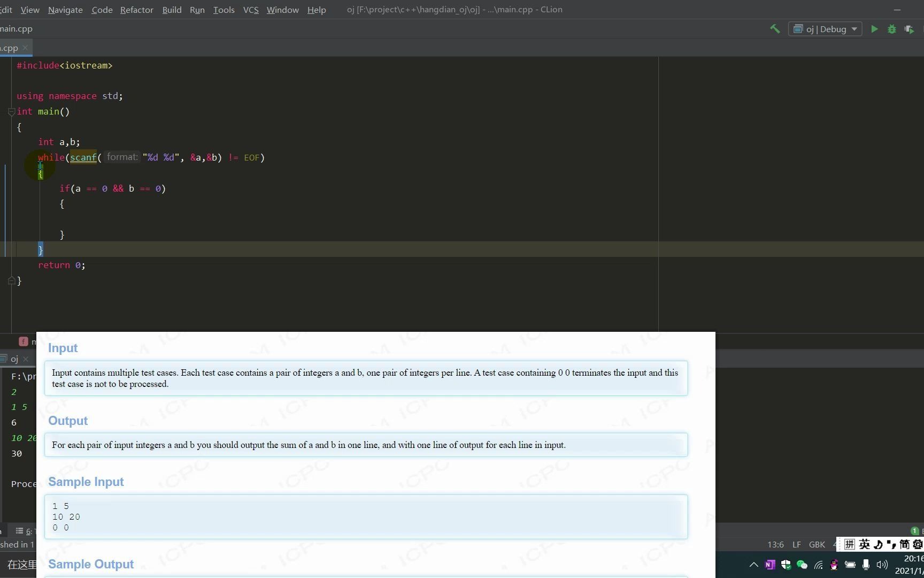
Task: Open Windows Security shield tray icon
Action: tap(786, 565)
